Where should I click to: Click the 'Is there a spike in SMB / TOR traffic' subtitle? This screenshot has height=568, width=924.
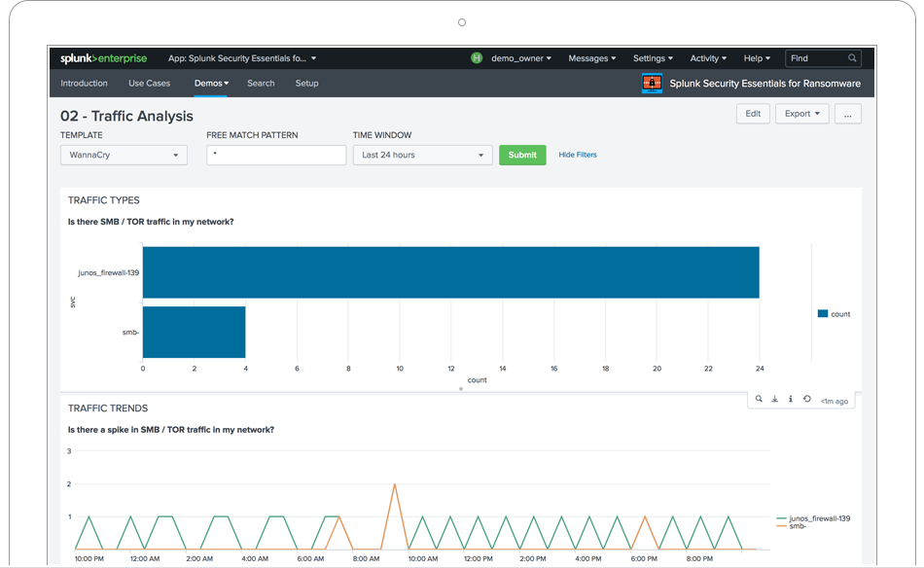pyautogui.click(x=171, y=430)
